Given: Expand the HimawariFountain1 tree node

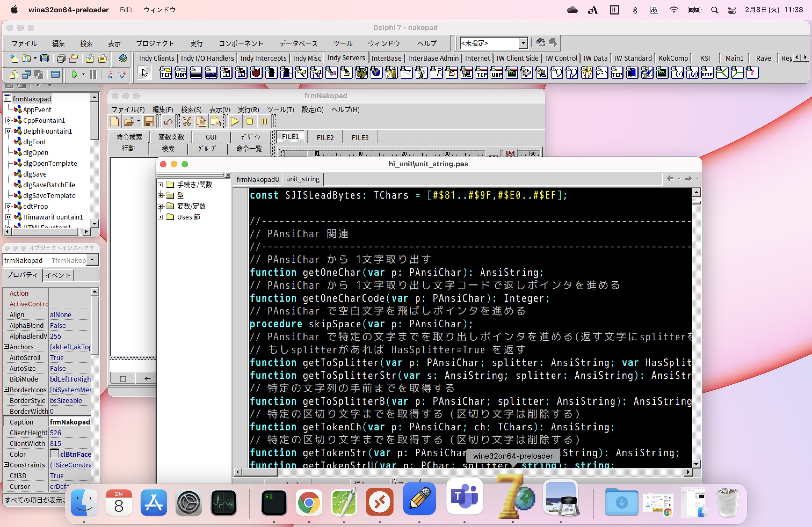Looking at the screenshot, I should click(9, 217).
